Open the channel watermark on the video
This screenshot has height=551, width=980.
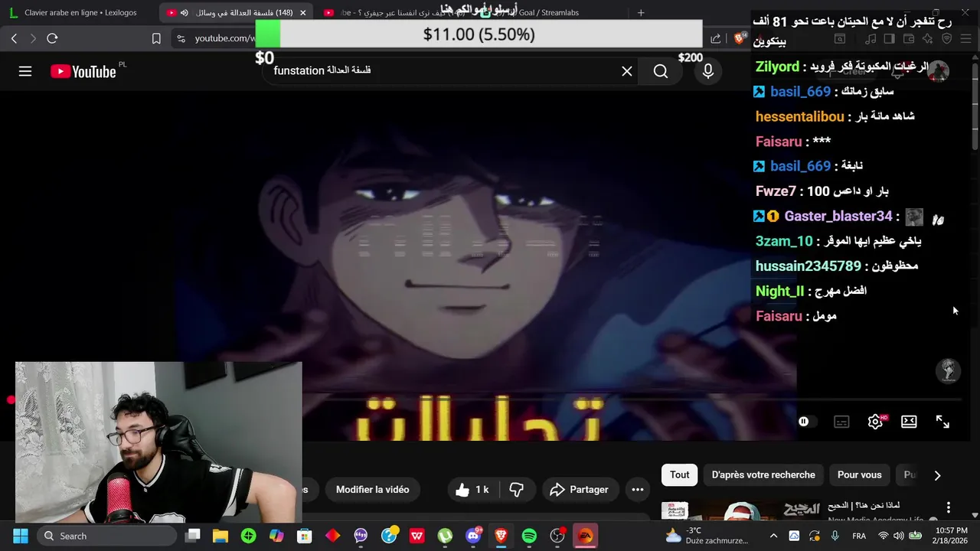949,370
